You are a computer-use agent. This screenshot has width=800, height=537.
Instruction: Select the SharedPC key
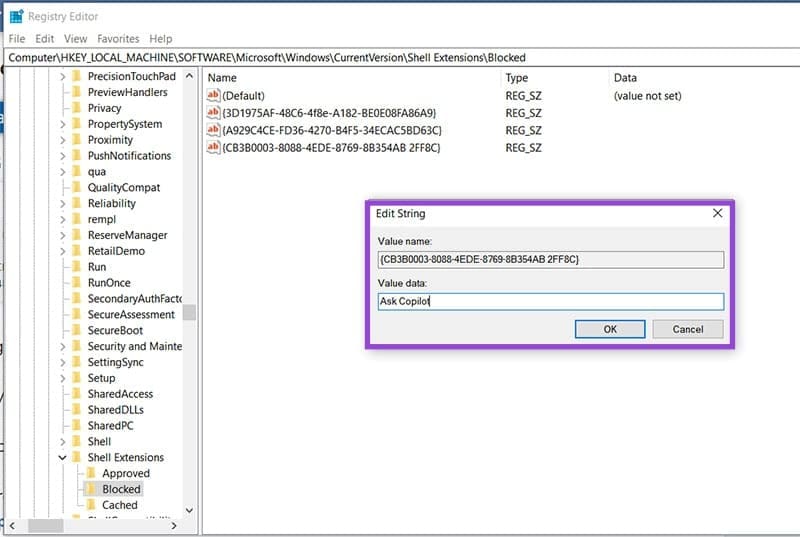point(110,425)
